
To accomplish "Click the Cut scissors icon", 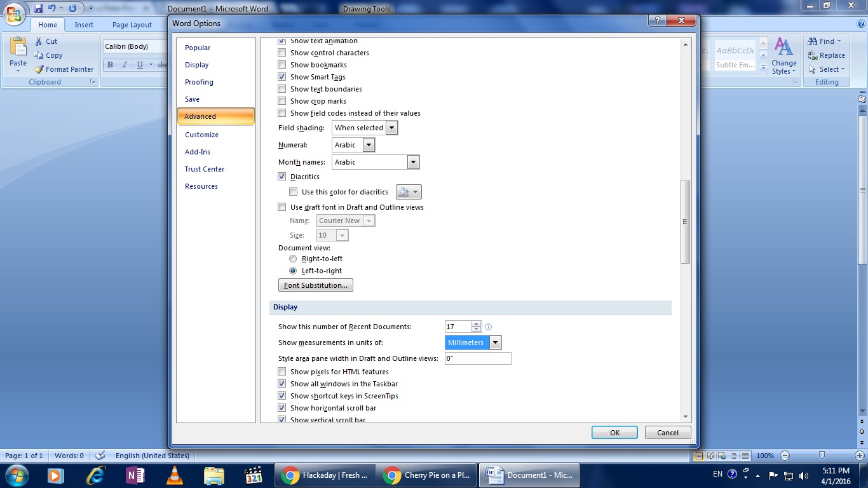I will click(38, 41).
